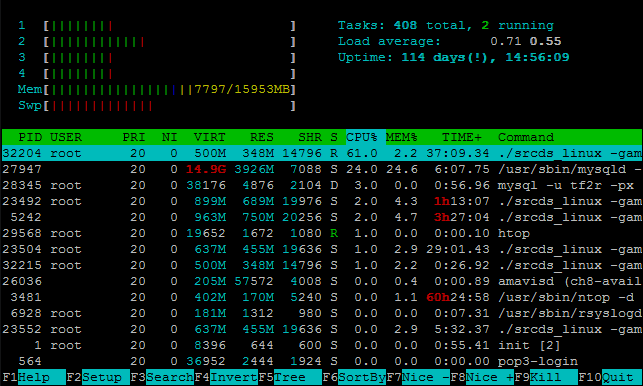The image size is (643, 386).
Task: Click the 1h13:07 time value
Action: point(462,201)
